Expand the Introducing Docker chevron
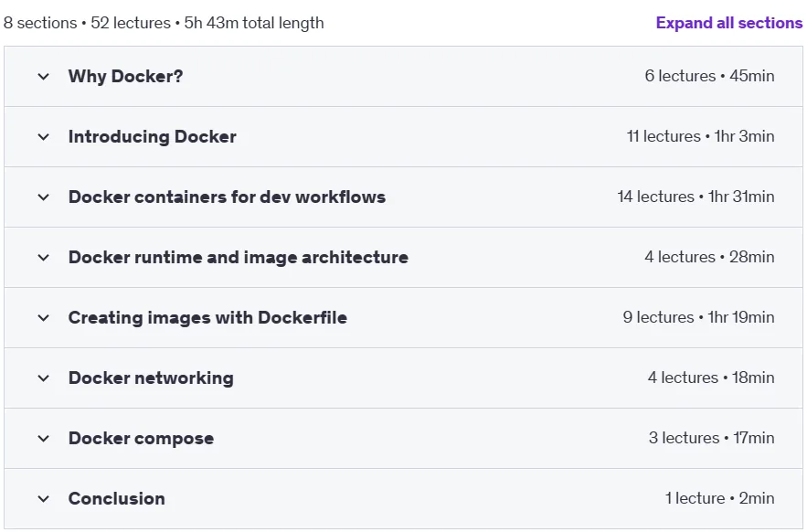The image size is (807, 532). coord(44,137)
